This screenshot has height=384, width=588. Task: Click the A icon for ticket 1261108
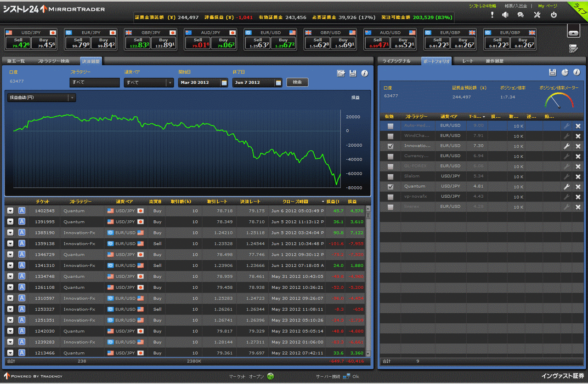[22, 287]
